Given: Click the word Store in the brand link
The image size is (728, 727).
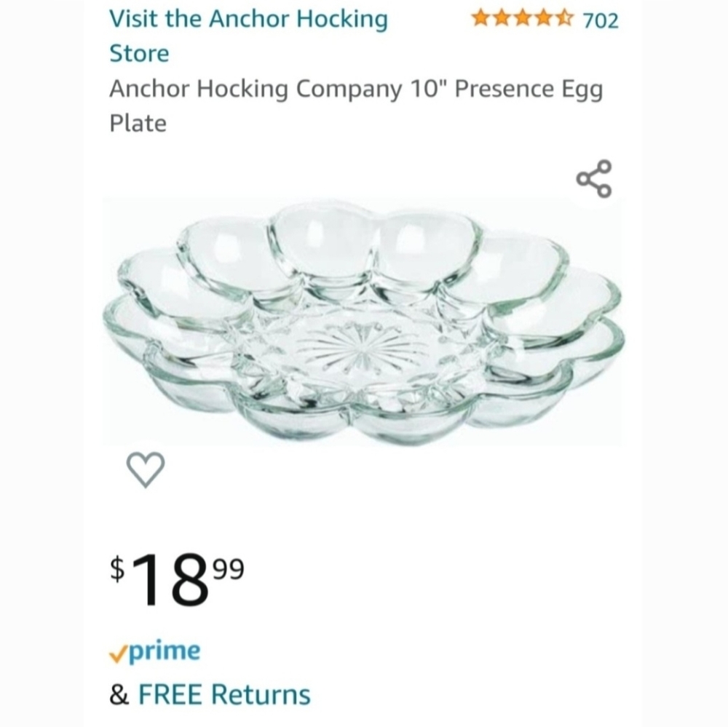Looking at the screenshot, I should pos(138,53).
